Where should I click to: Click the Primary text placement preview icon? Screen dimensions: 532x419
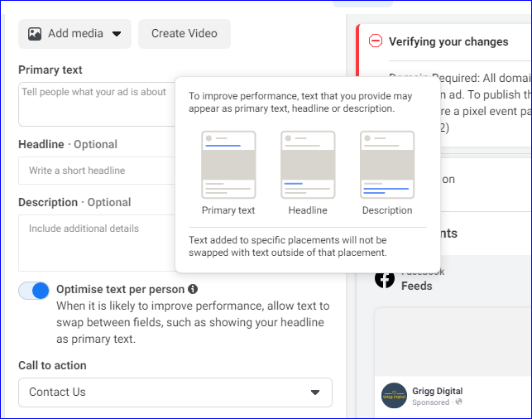click(x=228, y=165)
